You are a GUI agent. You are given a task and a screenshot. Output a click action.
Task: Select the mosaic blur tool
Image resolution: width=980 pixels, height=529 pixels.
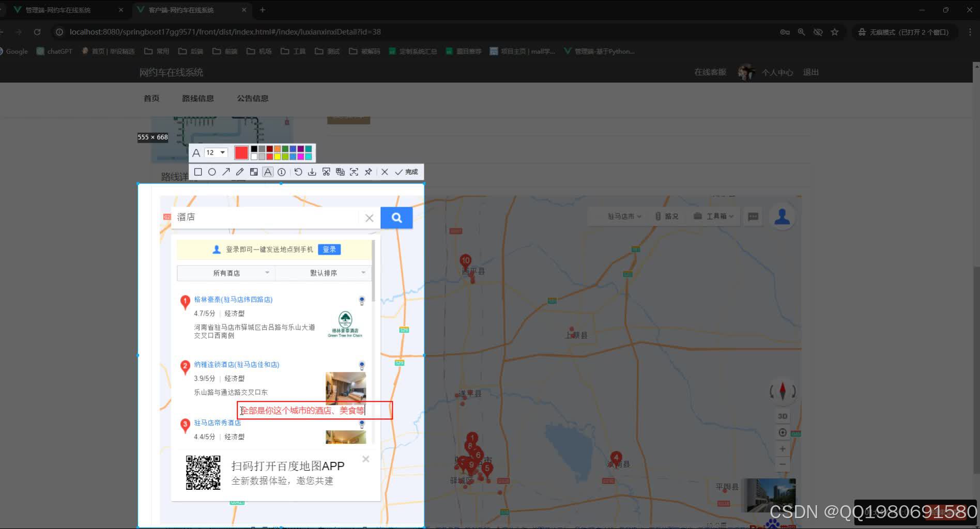[x=254, y=172]
